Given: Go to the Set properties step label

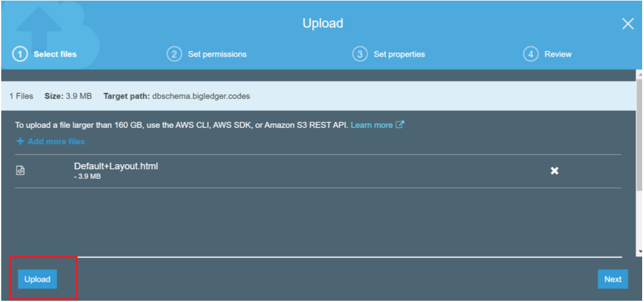Looking at the screenshot, I should point(399,54).
